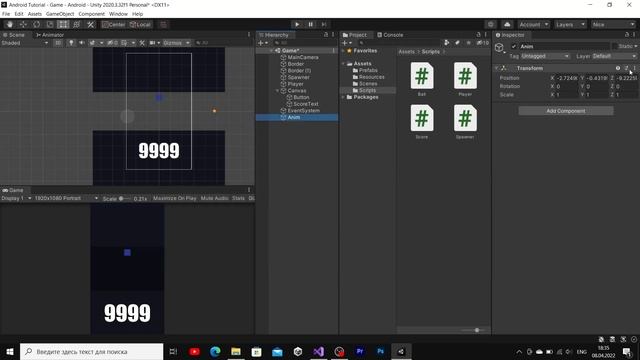640x360 pixels.
Task: Select ScoreText in Hierarchy
Action: click(x=306, y=104)
